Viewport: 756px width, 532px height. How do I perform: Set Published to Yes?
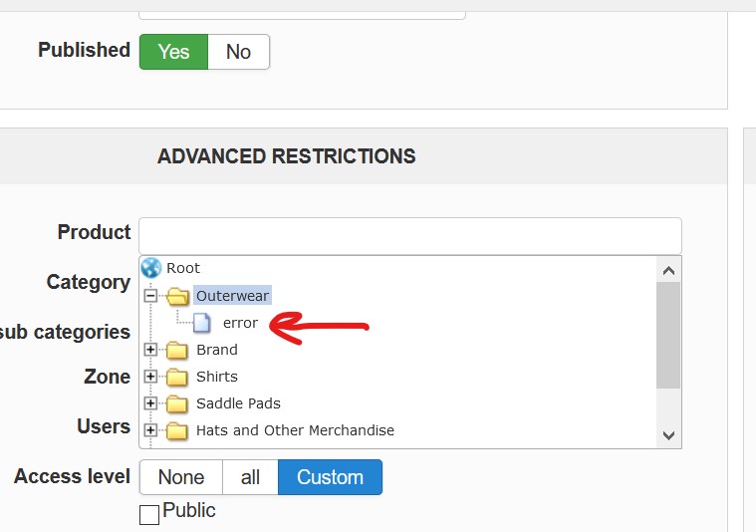pos(173,52)
